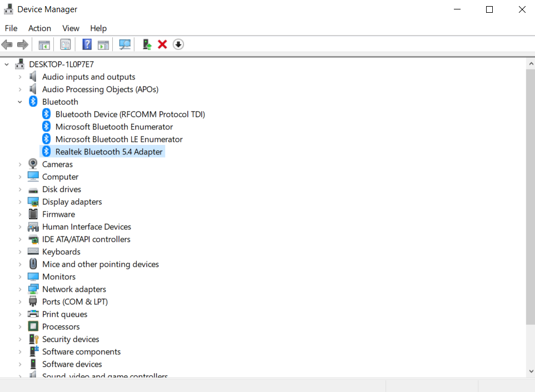The width and height of the screenshot is (535, 392).
Task: Open the File menu
Action: (11, 28)
